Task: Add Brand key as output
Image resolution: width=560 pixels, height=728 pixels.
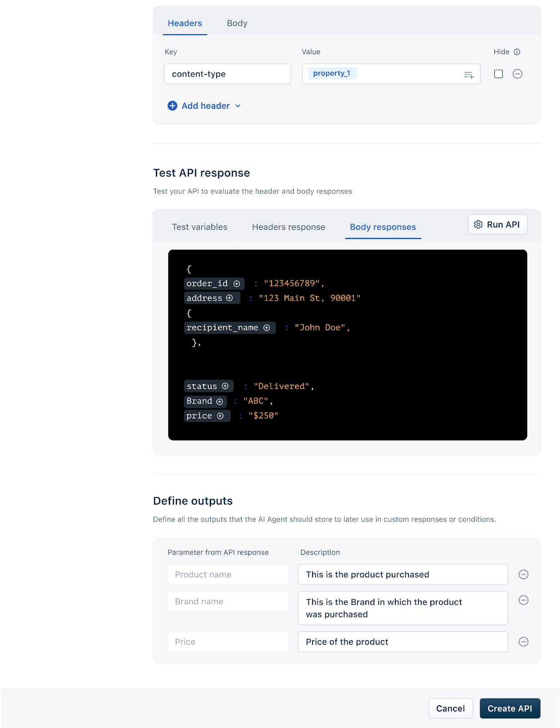Action: point(220,401)
